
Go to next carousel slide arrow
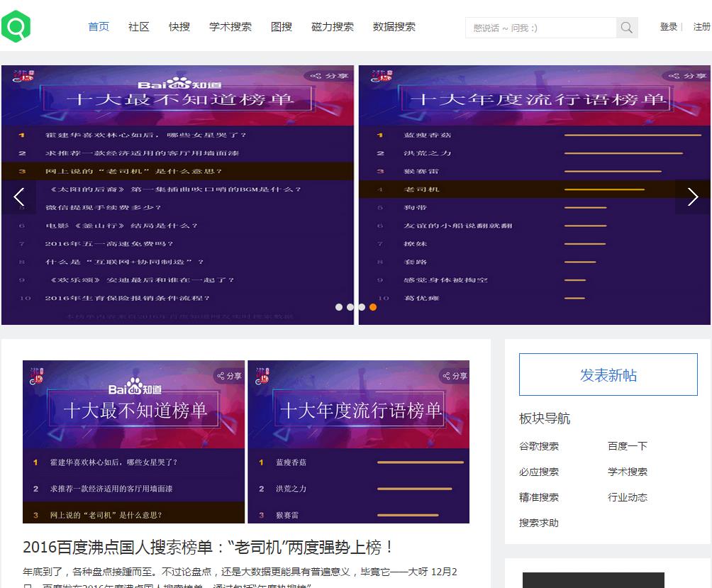[x=692, y=197]
